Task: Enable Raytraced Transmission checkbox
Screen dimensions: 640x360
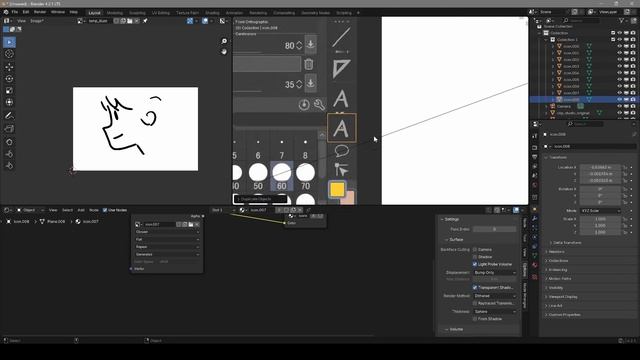Action: [475, 303]
